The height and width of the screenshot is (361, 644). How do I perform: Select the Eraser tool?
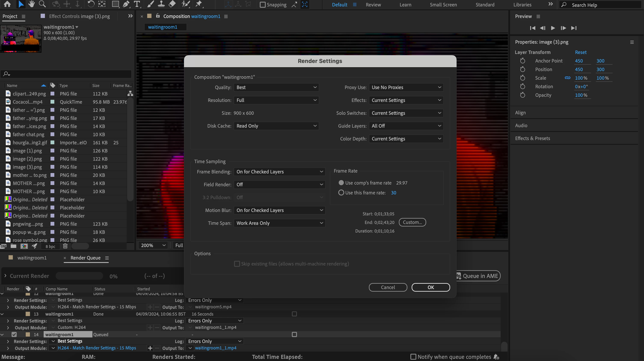[x=172, y=4]
